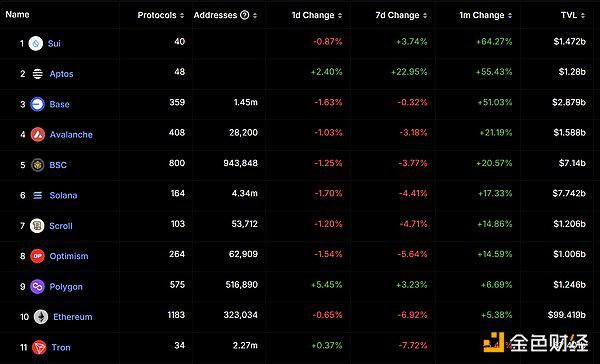Sort table by Protocols column
Image resolution: width=600 pixels, height=364 pixels.
click(161, 15)
